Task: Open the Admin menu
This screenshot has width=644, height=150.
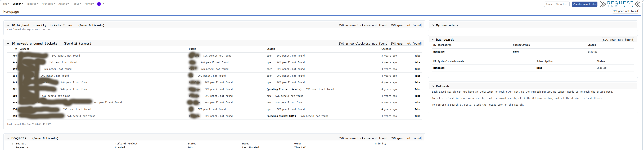Action: tap(89, 4)
